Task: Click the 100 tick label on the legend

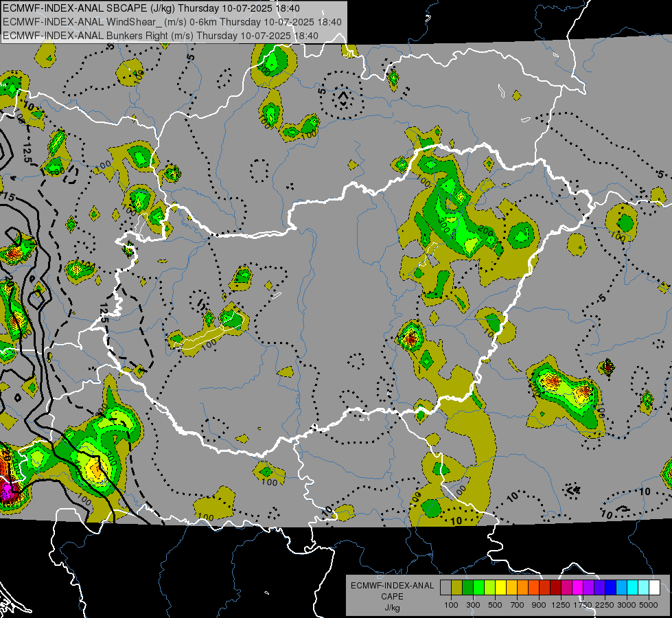Action: tap(451, 605)
